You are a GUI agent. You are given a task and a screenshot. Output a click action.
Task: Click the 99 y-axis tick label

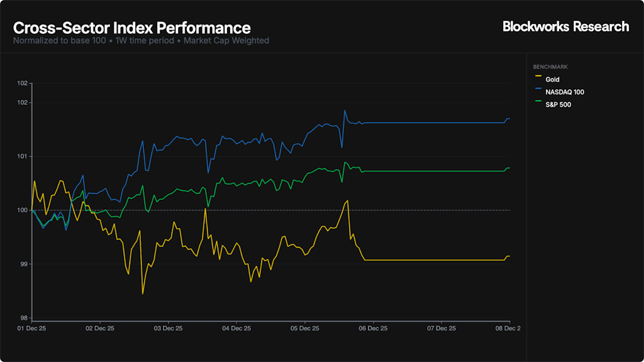click(x=23, y=264)
